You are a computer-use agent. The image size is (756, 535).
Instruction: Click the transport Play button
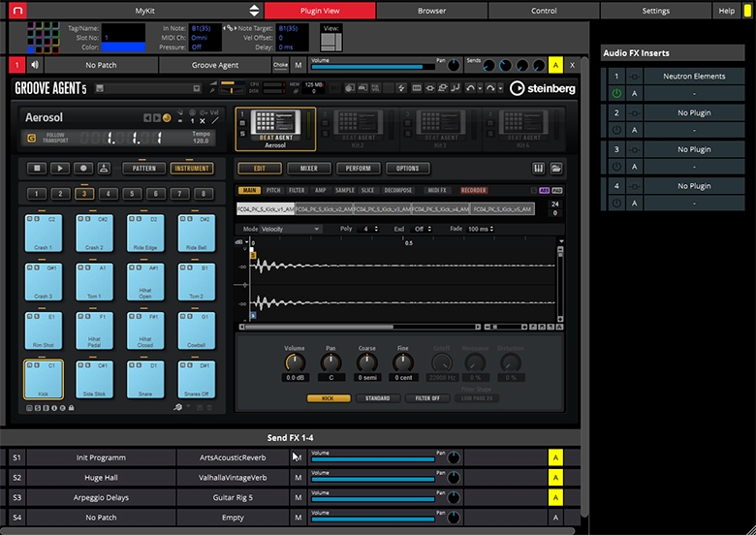coord(61,168)
